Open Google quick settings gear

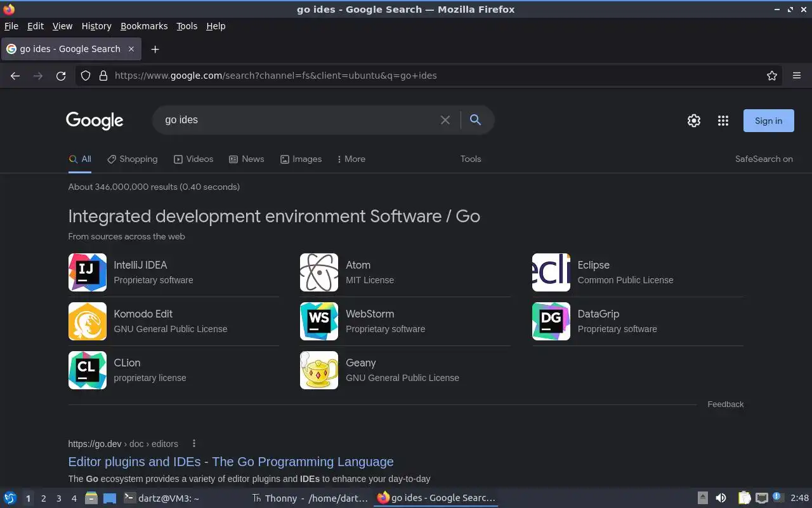694,121
